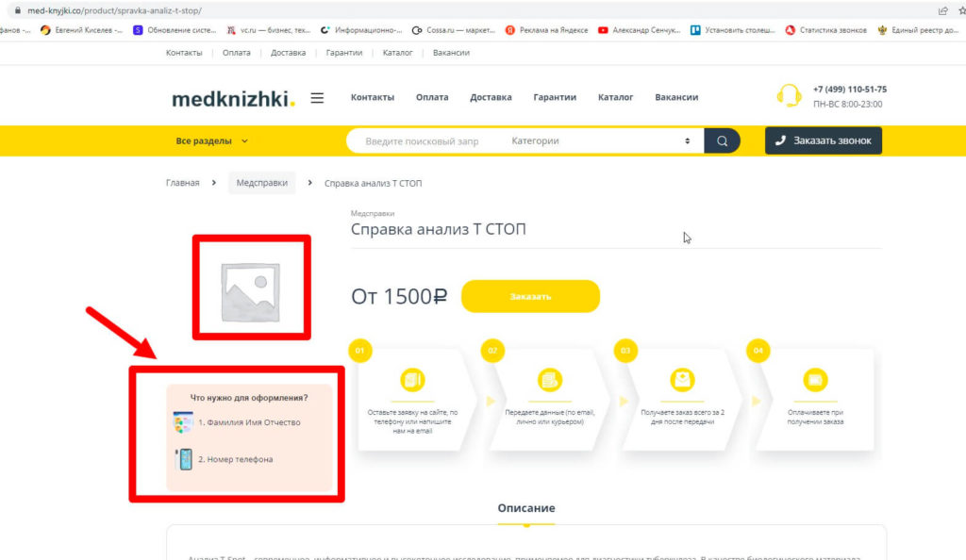
Task: Expand the Все разделы menu
Action: point(211,141)
